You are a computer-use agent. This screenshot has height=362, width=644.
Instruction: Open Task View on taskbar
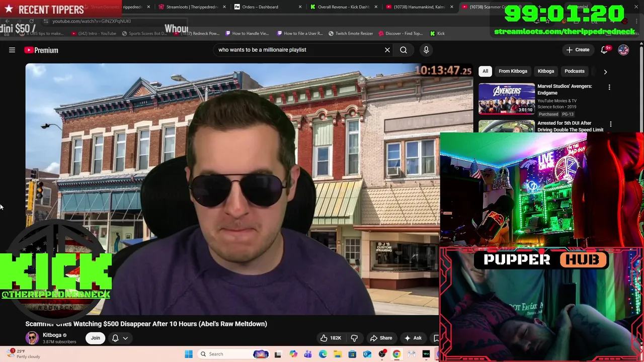click(278, 354)
